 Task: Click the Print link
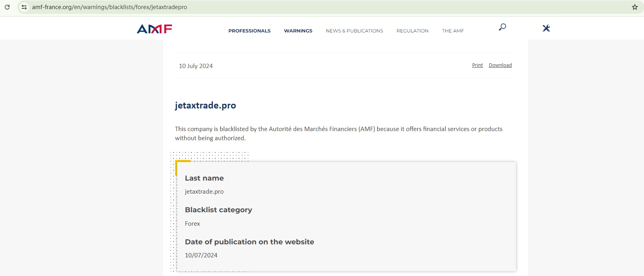click(477, 65)
